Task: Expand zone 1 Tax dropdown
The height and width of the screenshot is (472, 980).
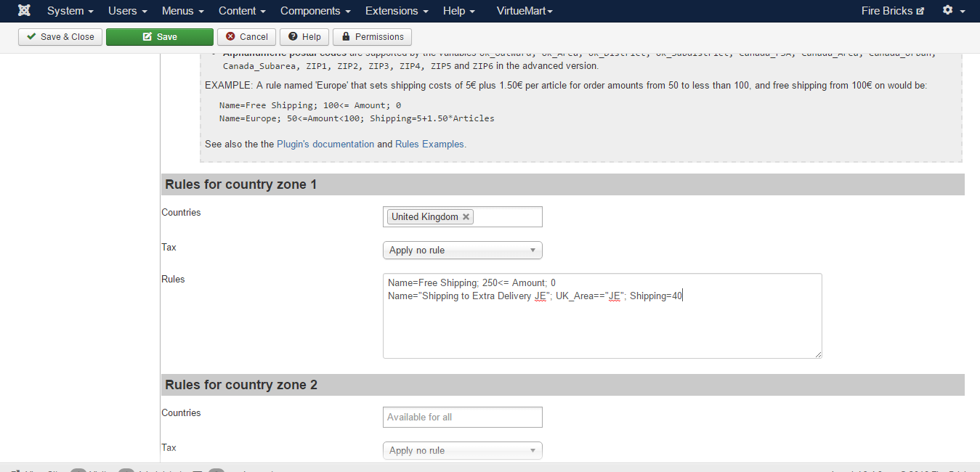Action: (462, 251)
